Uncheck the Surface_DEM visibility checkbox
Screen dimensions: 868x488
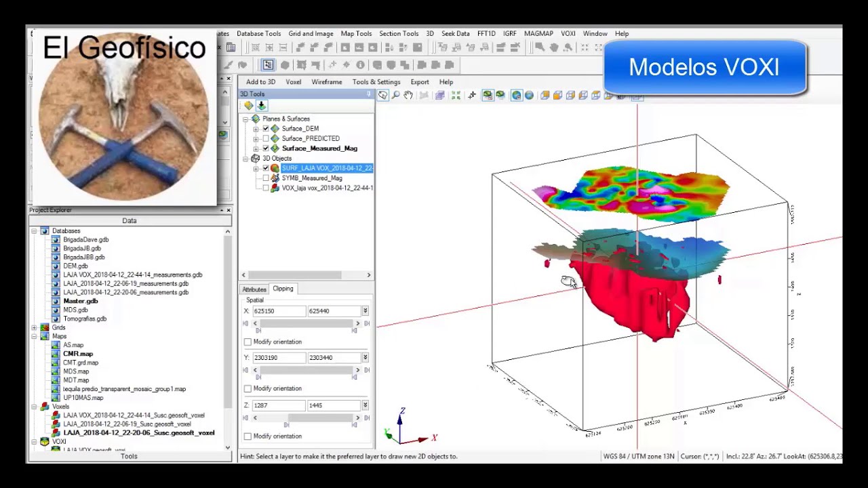coord(266,129)
